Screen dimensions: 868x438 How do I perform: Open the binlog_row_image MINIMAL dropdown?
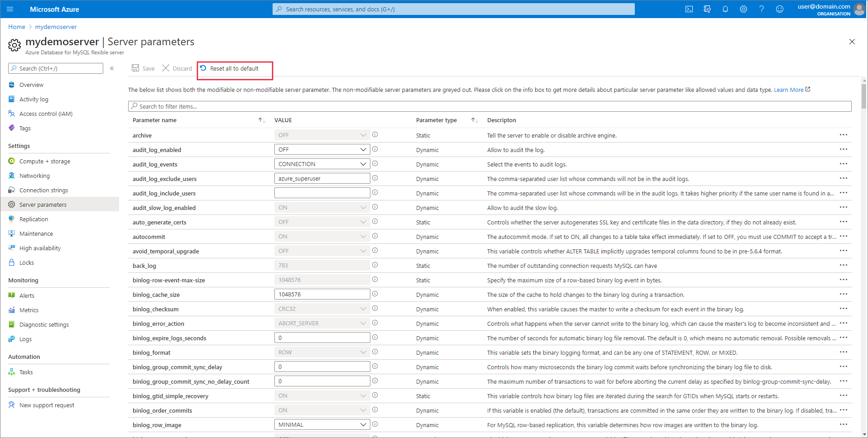pyautogui.click(x=321, y=424)
